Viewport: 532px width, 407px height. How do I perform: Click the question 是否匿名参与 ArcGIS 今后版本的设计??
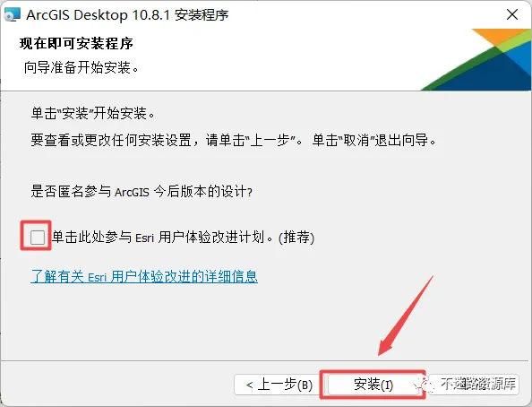pos(142,191)
